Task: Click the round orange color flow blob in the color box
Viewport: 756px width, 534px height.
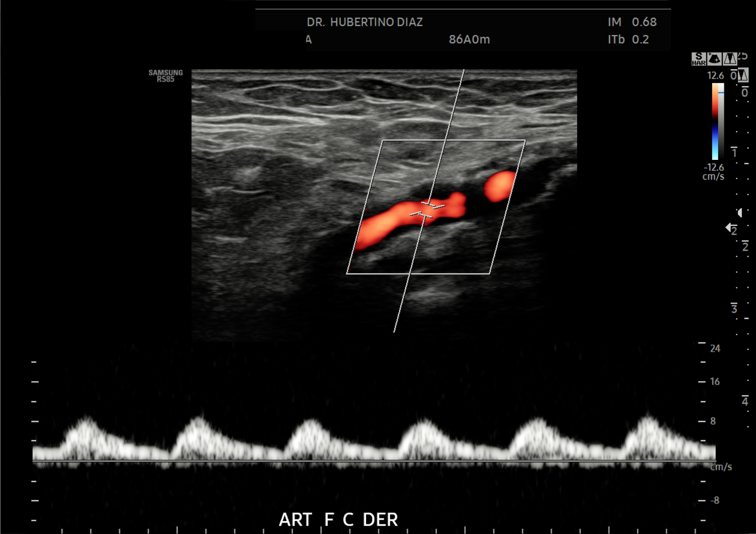Action: [499, 186]
